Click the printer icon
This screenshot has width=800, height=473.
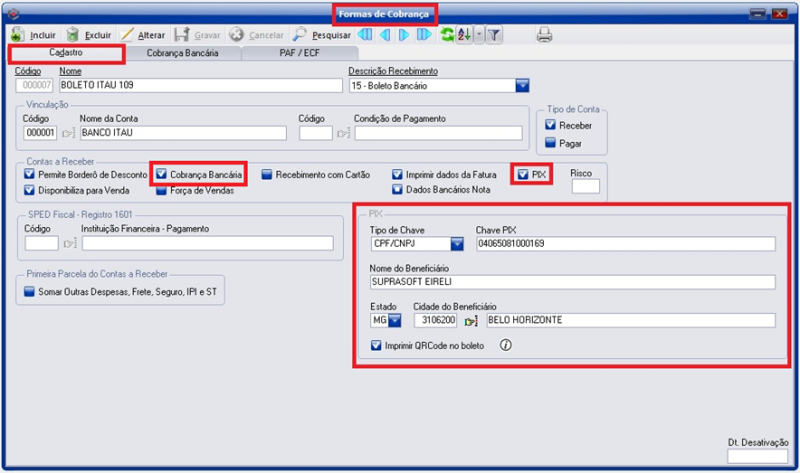coord(544,35)
